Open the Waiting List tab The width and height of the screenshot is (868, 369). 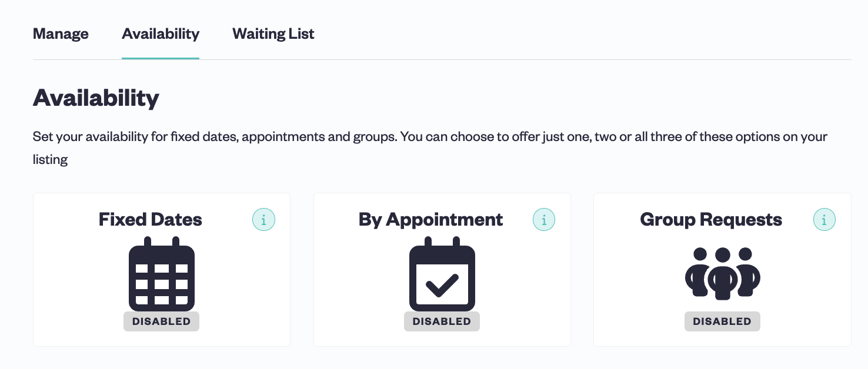tap(273, 34)
